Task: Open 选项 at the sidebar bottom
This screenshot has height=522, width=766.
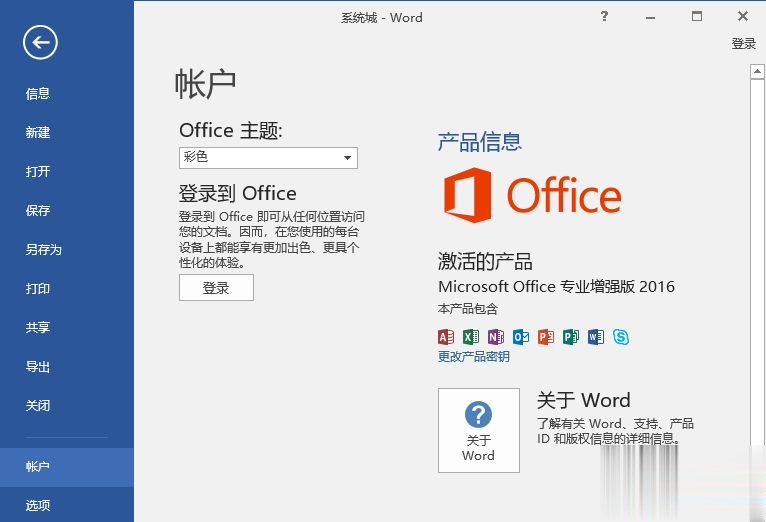Action: click(x=38, y=505)
